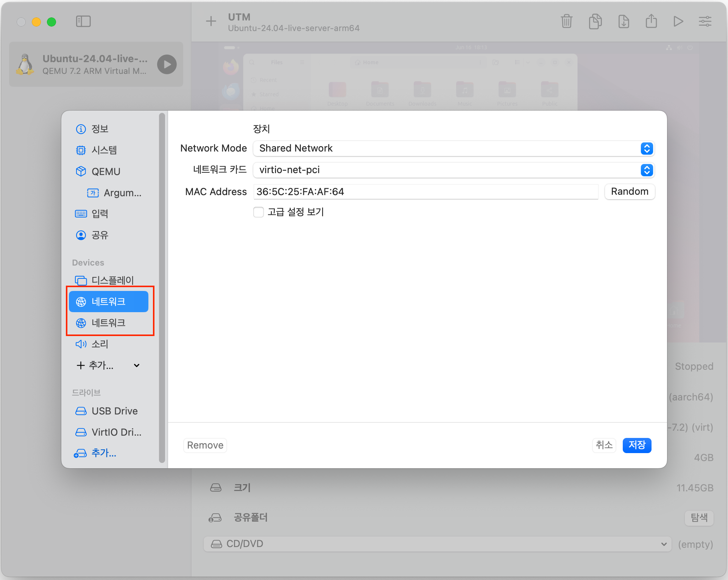This screenshot has height=580, width=728.
Task: Open VM settings sliders icon
Action: click(x=705, y=22)
